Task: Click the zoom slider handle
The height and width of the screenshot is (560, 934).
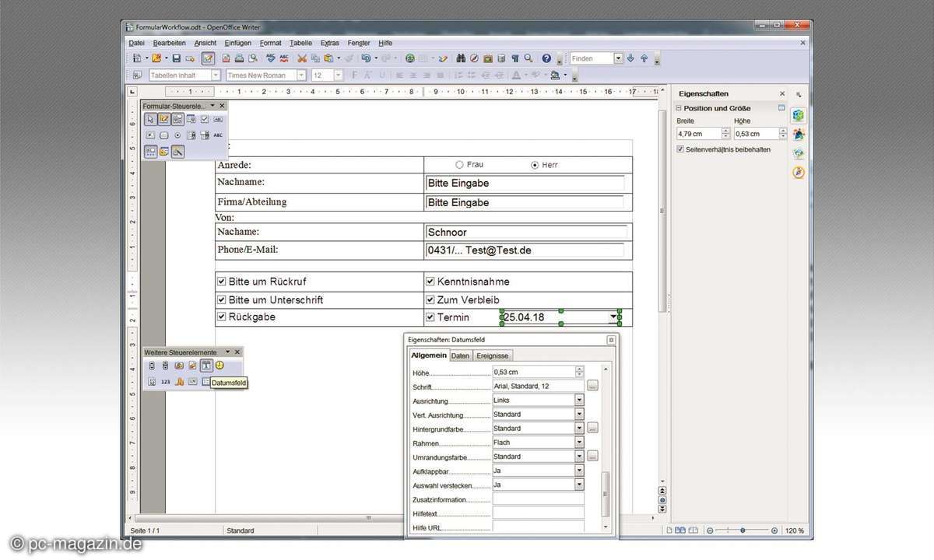Action: [743, 530]
